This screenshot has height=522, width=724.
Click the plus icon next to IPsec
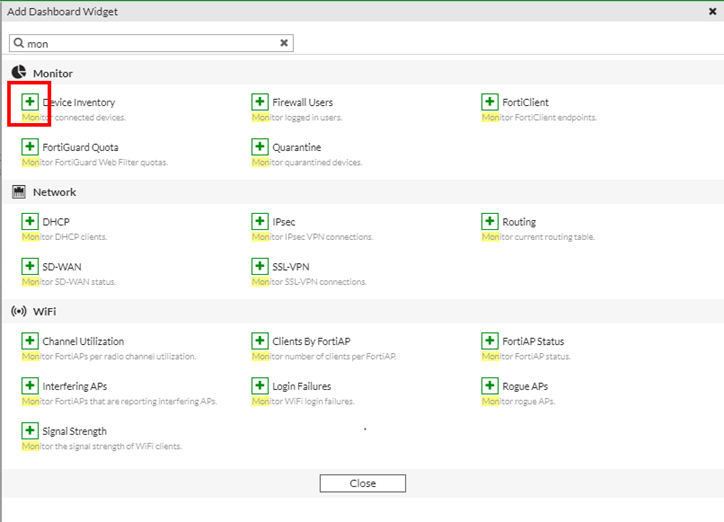[x=260, y=222]
